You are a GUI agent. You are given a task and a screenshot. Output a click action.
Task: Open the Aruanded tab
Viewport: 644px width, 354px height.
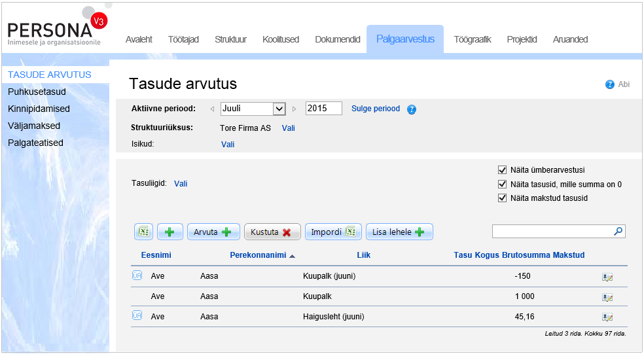click(x=570, y=39)
